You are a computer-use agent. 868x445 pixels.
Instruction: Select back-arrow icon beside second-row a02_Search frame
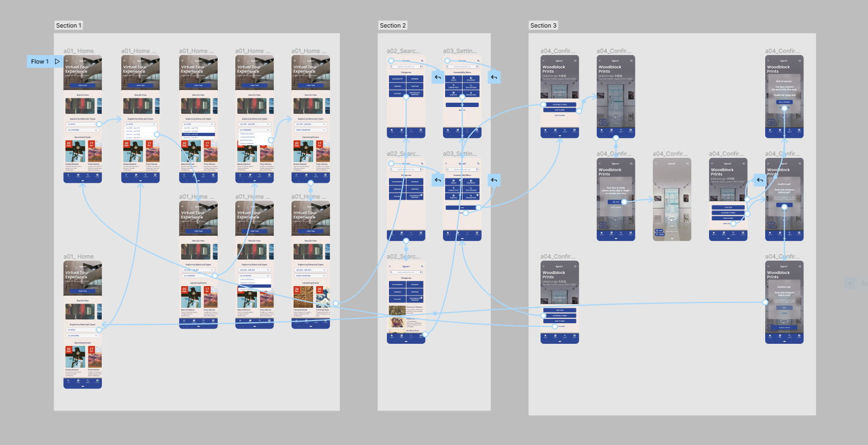click(438, 180)
